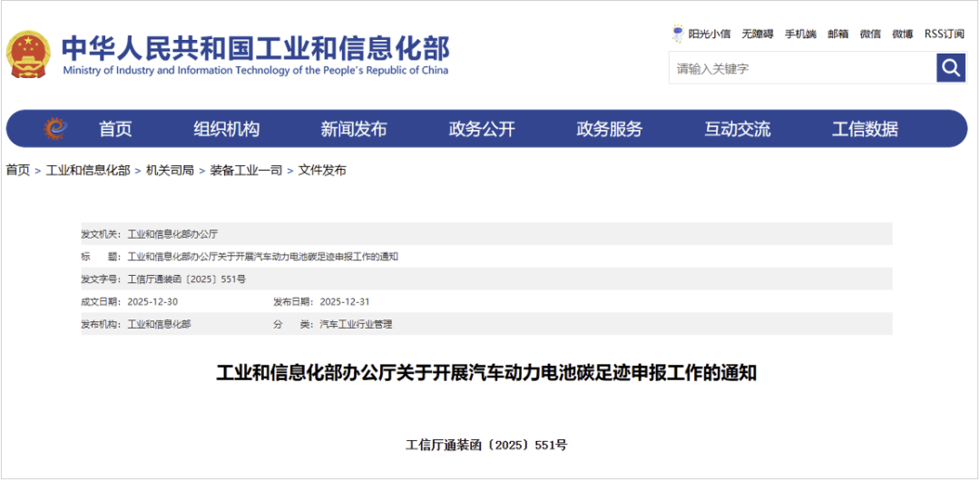
Task: Open the 首页 navigation menu
Action: pyautogui.click(x=115, y=130)
